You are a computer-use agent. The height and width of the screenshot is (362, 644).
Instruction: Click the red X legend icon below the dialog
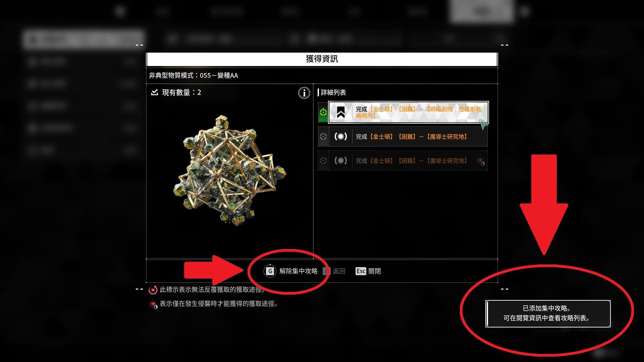(153, 290)
